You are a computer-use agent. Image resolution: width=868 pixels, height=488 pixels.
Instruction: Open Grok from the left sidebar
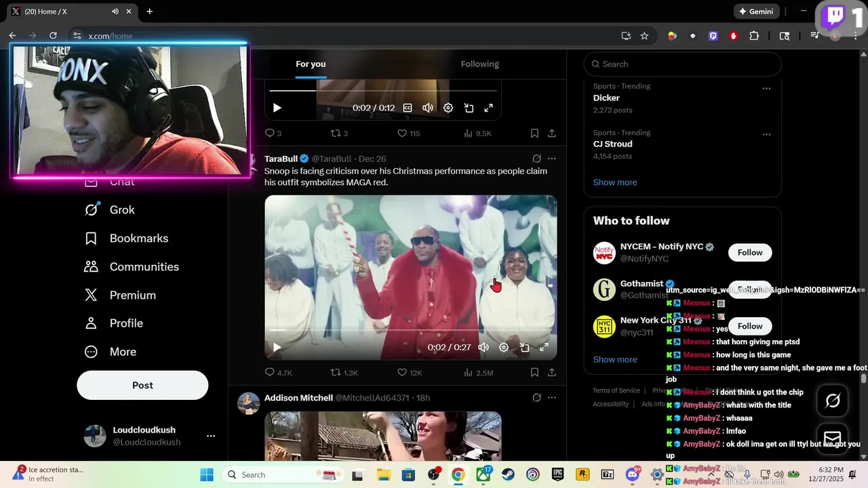pyautogui.click(x=109, y=210)
